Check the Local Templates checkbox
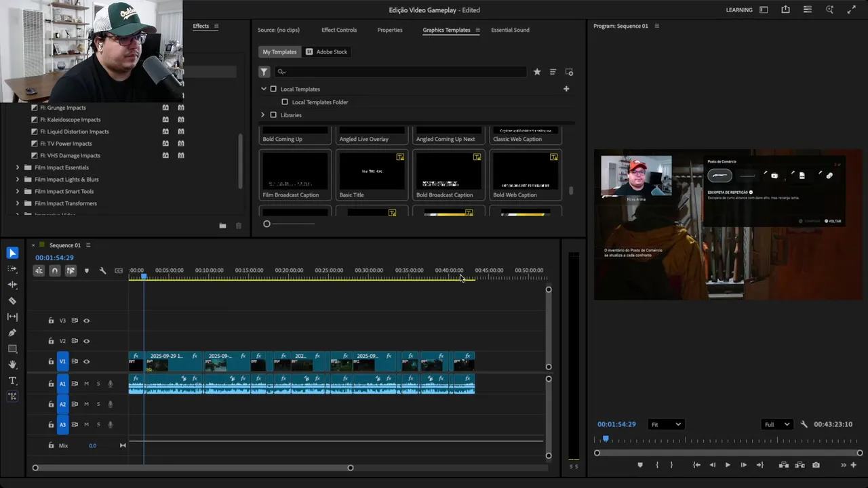868x488 pixels. coord(273,89)
